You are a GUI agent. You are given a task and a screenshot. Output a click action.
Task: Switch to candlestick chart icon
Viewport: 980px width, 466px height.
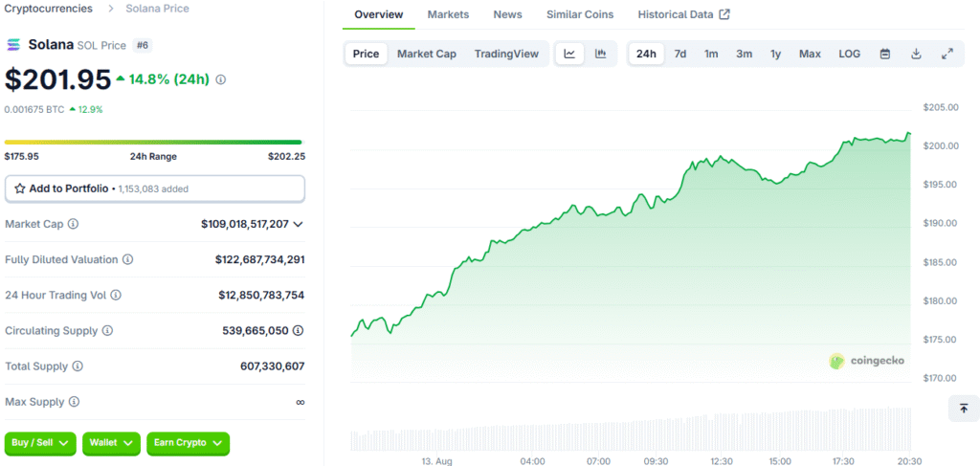click(x=601, y=54)
